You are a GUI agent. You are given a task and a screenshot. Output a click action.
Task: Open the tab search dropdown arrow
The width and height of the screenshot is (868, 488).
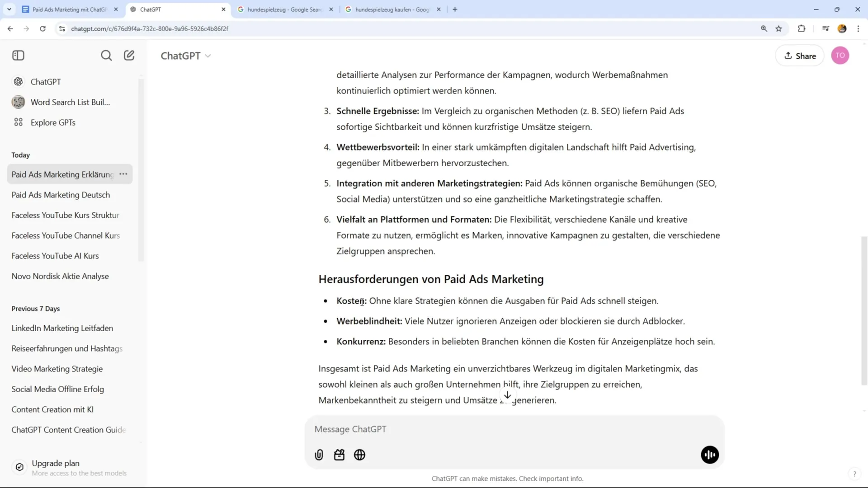point(9,9)
